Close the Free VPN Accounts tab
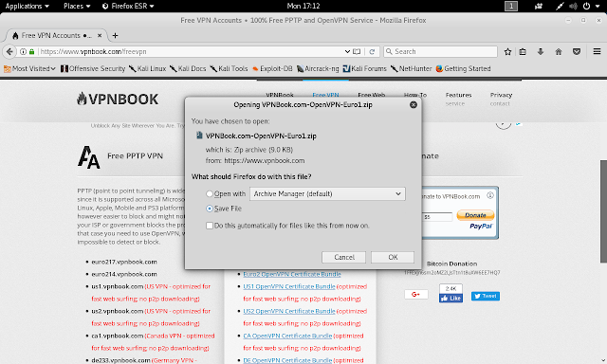The width and height of the screenshot is (607, 364). coord(100,35)
